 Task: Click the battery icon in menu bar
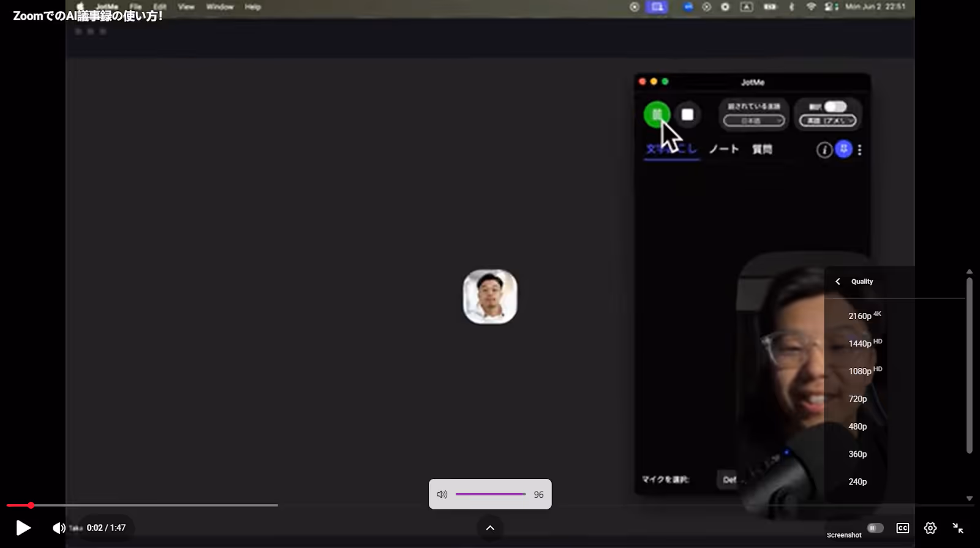(770, 7)
